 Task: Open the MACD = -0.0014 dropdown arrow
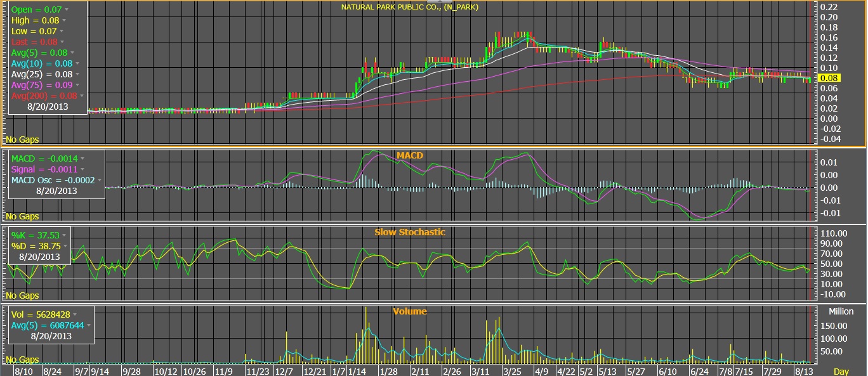[82, 159]
